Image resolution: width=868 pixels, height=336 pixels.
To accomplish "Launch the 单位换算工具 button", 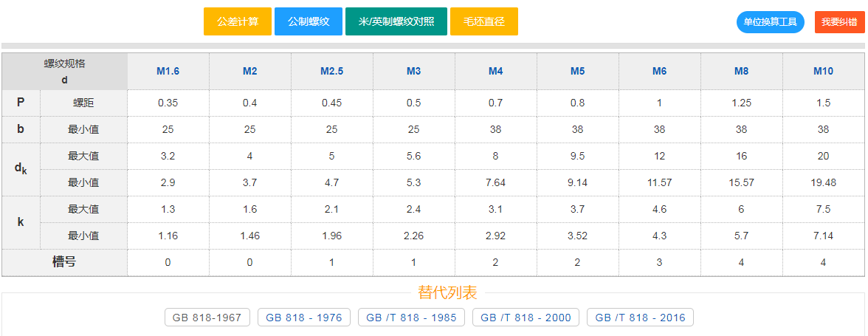I will click(x=770, y=22).
